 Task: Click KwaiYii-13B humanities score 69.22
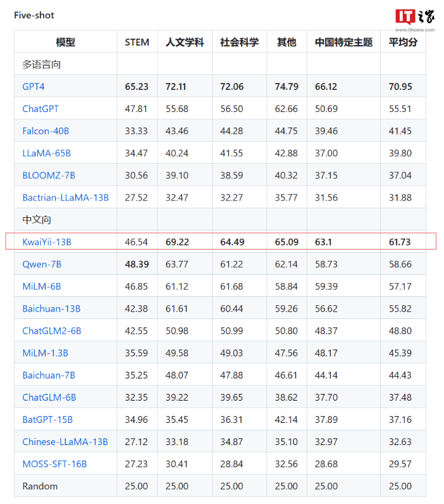tap(177, 242)
